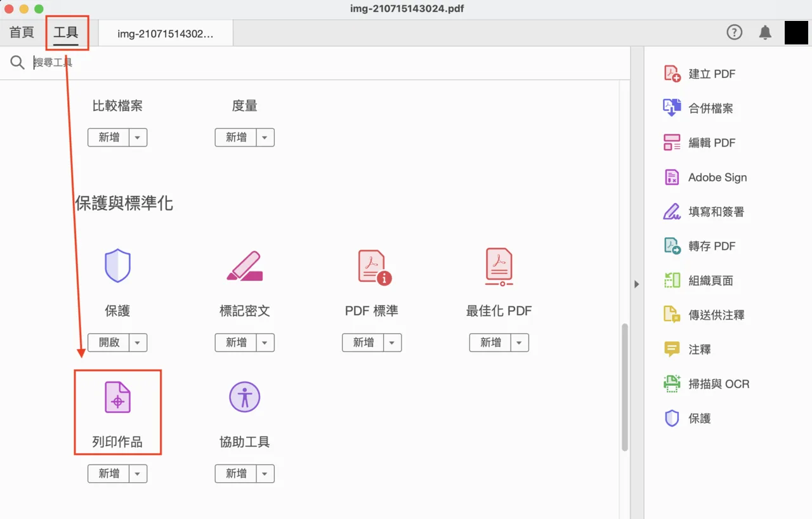
Task: Collapse the right tools pane with the triangle
Action: [637, 284]
